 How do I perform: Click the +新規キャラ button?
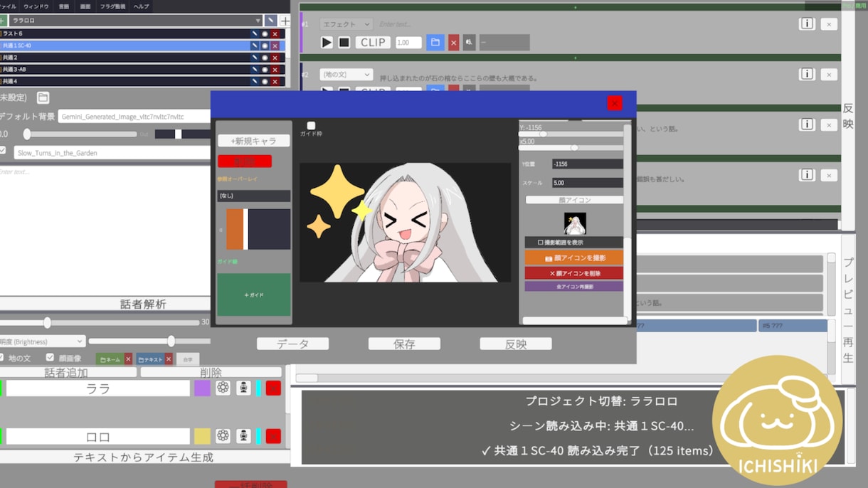(x=254, y=141)
